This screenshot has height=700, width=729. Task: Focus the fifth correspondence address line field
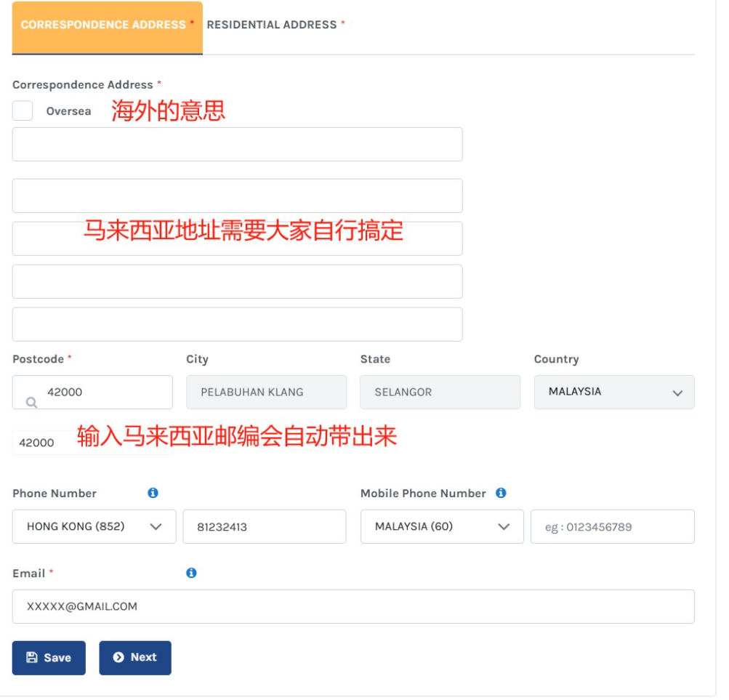point(237,324)
